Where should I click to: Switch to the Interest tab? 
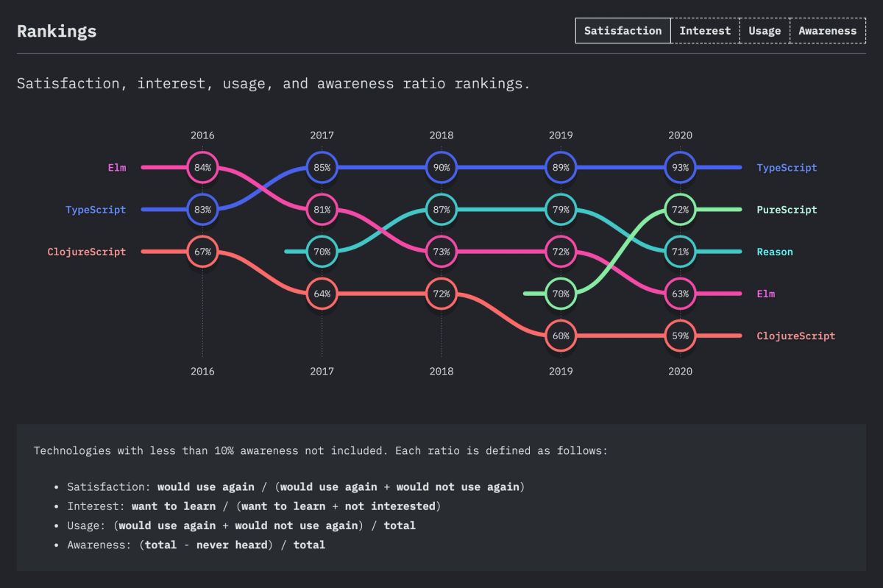pos(705,31)
